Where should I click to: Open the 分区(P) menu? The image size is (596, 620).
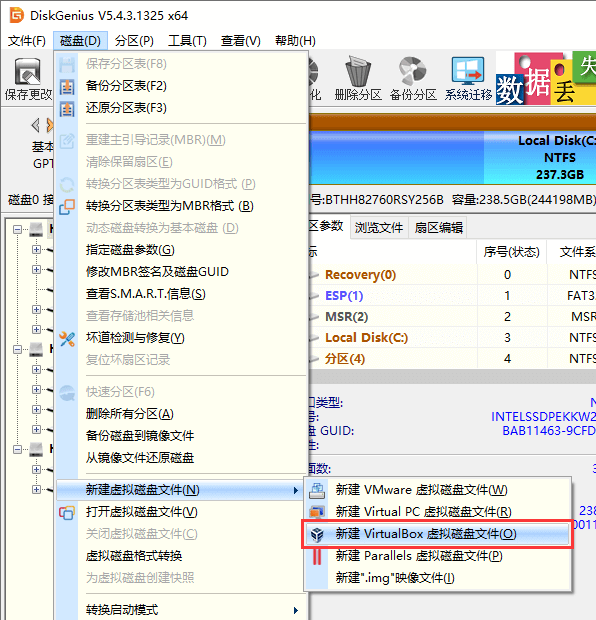[134, 41]
